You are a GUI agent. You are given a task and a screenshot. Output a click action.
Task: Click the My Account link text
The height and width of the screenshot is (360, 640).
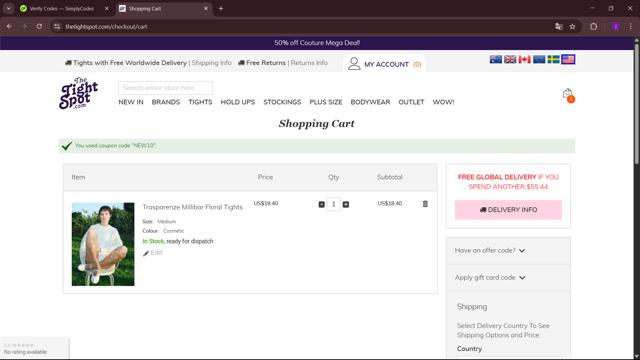click(386, 64)
